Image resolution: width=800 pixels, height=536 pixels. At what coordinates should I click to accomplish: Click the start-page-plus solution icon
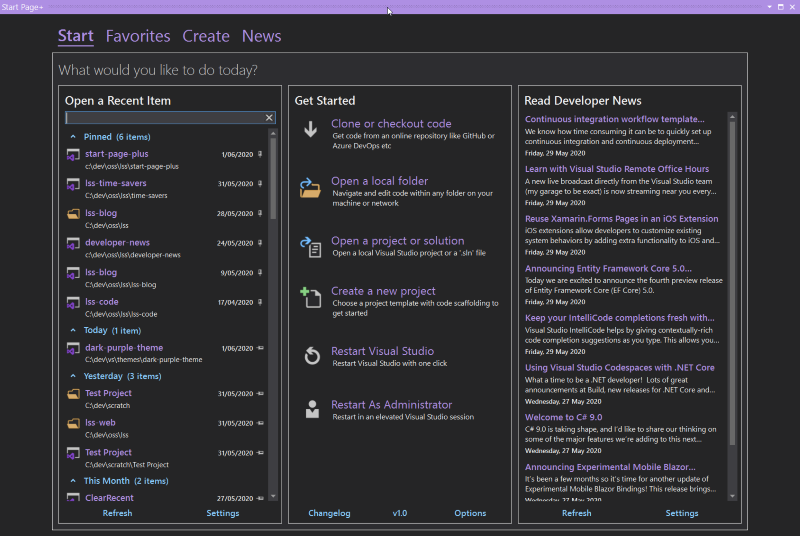pos(73,155)
